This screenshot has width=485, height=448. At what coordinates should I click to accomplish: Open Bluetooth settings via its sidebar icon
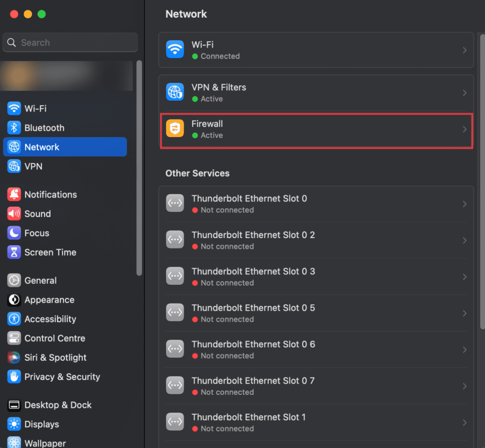13,128
